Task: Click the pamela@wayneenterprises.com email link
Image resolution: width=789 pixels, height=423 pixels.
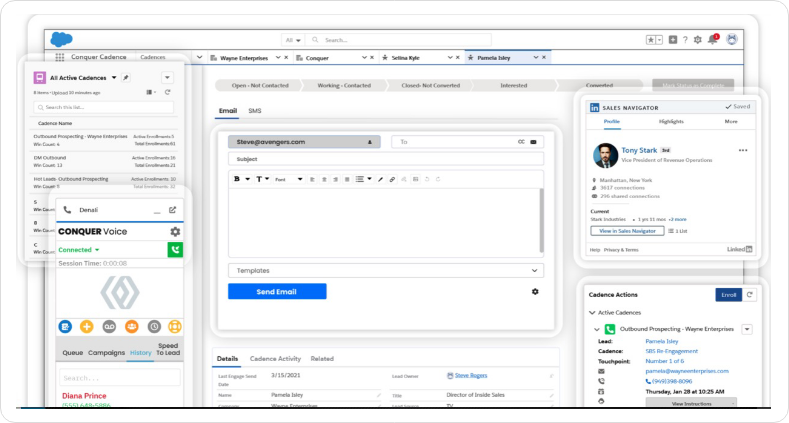Action: point(687,371)
